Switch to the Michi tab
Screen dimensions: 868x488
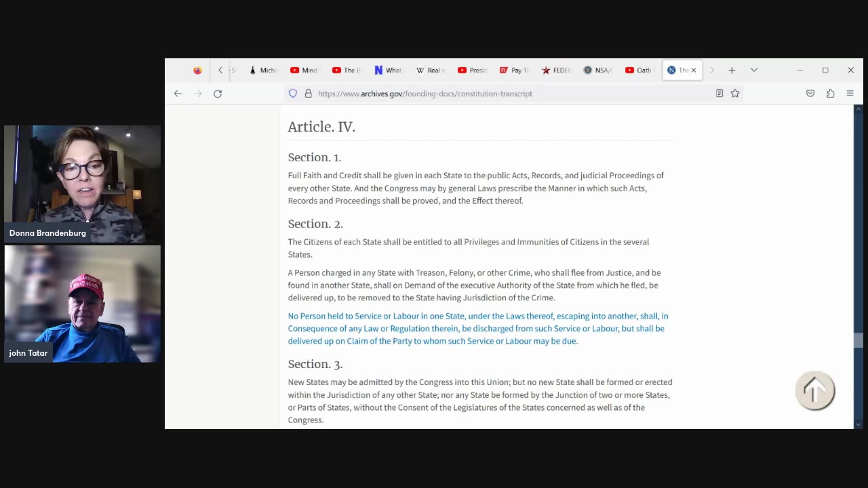click(x=264, y=70)
